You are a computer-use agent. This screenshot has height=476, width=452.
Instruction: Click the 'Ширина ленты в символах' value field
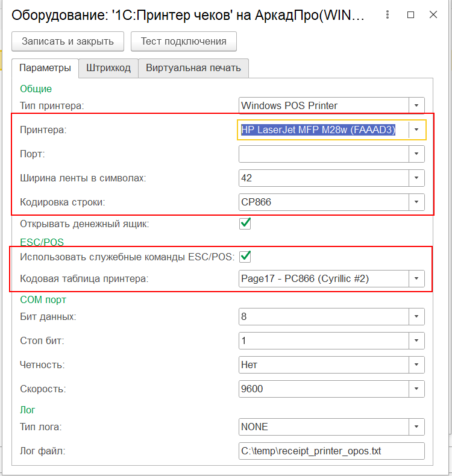324,178
